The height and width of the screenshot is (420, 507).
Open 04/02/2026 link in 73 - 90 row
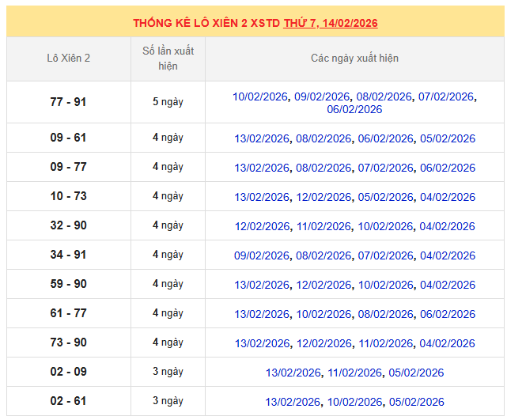[x=447, y=343]
